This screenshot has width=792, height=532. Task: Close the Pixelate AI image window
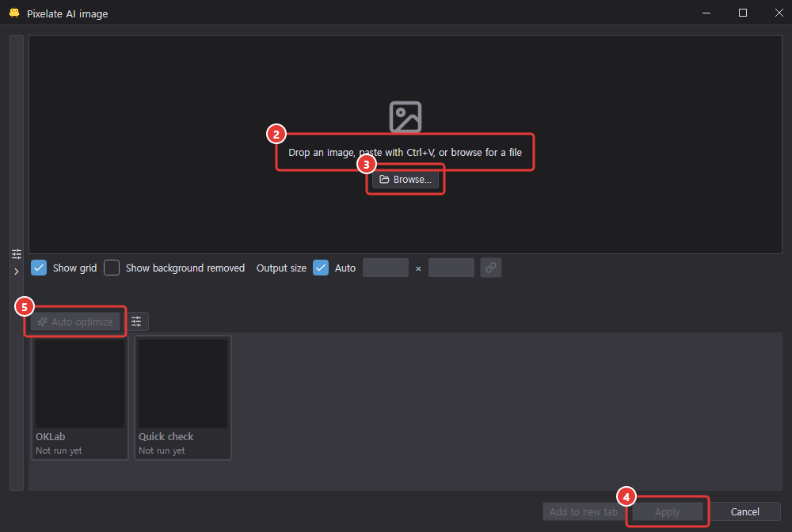click(779, 13)
